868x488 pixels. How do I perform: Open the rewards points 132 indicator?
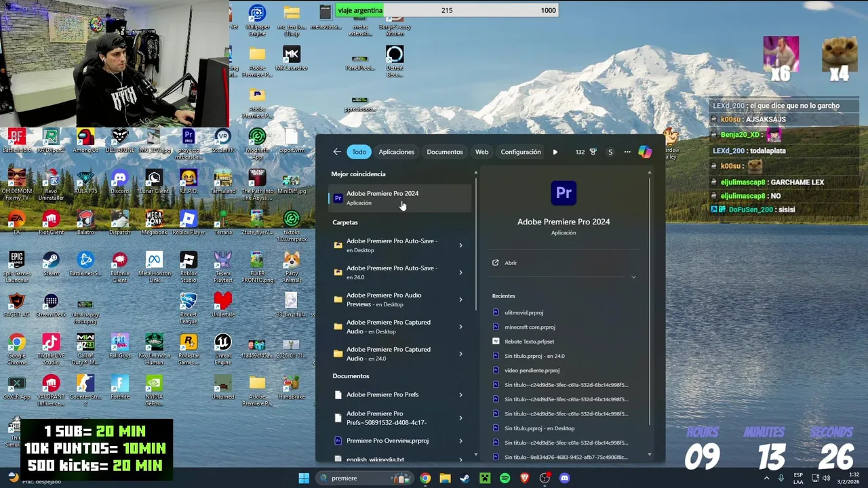pos(585,152)
